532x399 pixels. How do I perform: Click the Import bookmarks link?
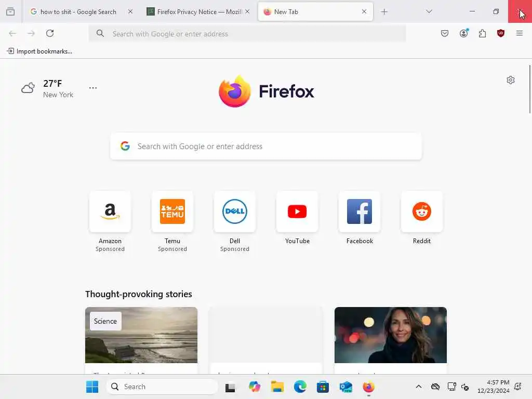point(39,51)
